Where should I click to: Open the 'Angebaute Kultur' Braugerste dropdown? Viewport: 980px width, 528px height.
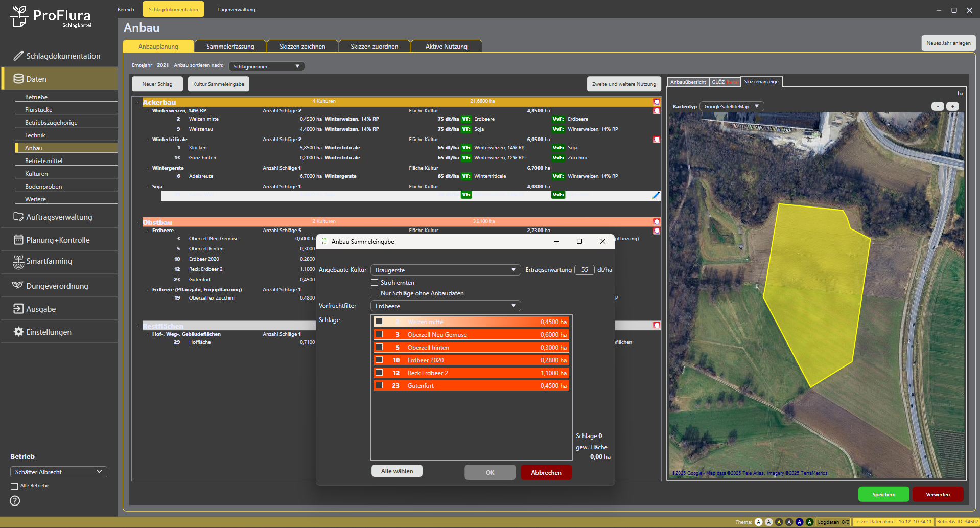[x=445, y=270]
